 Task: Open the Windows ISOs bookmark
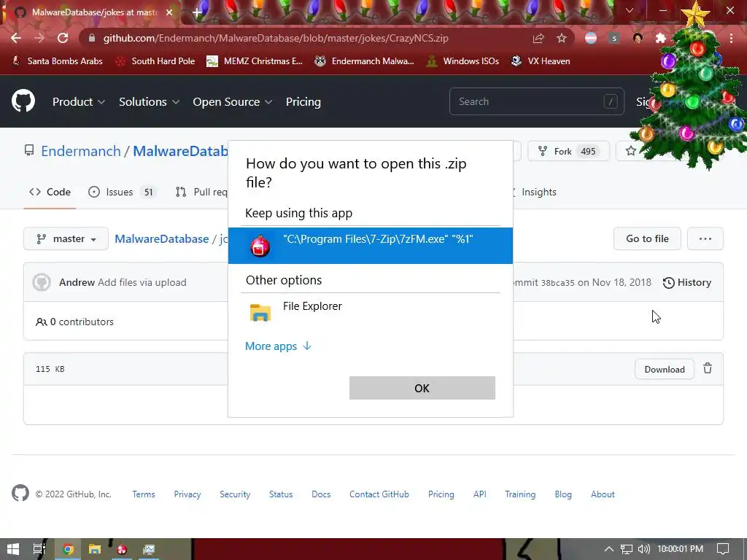[462, 61]
